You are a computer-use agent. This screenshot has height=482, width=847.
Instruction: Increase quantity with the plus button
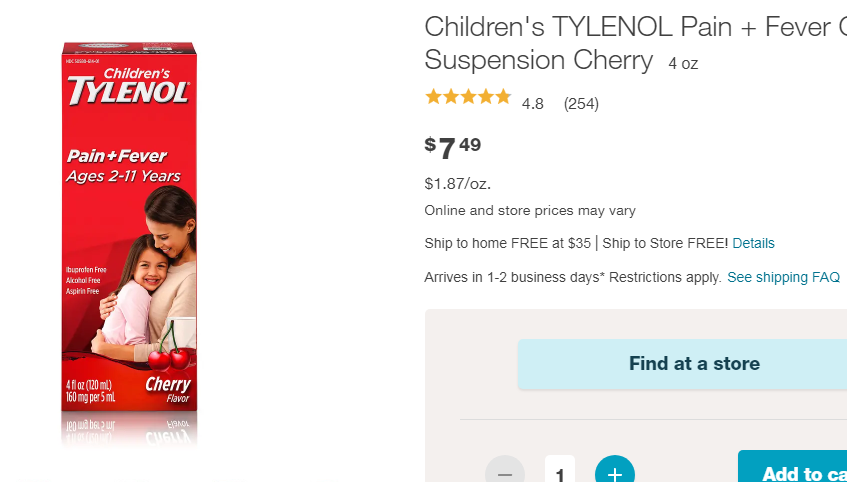point(615,471)
